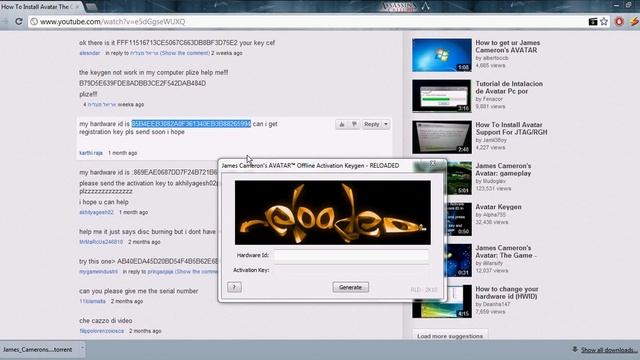Open commenter akhilyagesh02's profile
Viewport: 640px width, 360px height.
(96, 212)
